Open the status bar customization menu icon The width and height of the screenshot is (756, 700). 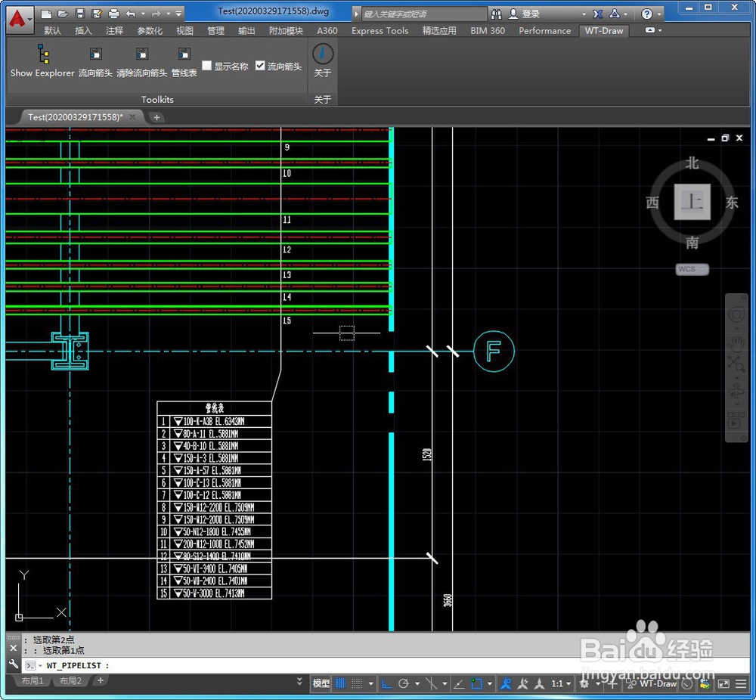pos(741,683)
